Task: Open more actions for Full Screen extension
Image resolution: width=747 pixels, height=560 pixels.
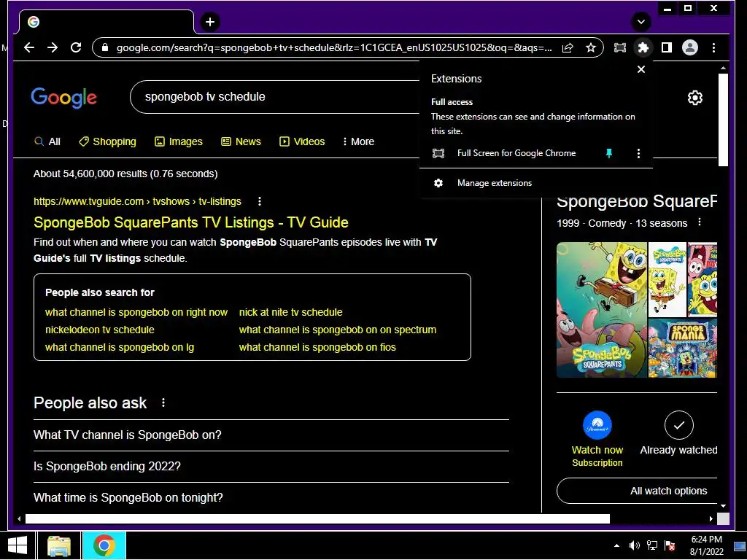Action: tap(638, 153)
